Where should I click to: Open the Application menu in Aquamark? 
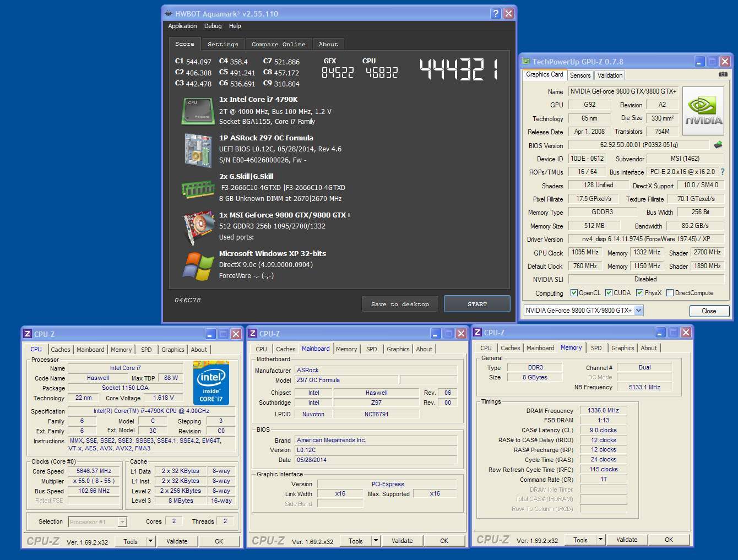click(x=182, y=26)
